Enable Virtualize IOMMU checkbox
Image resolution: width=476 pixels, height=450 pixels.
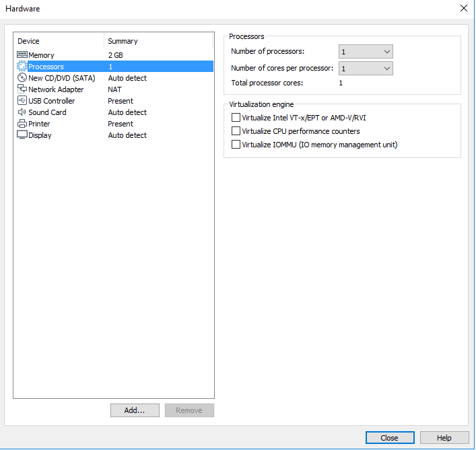pos(236,145)
